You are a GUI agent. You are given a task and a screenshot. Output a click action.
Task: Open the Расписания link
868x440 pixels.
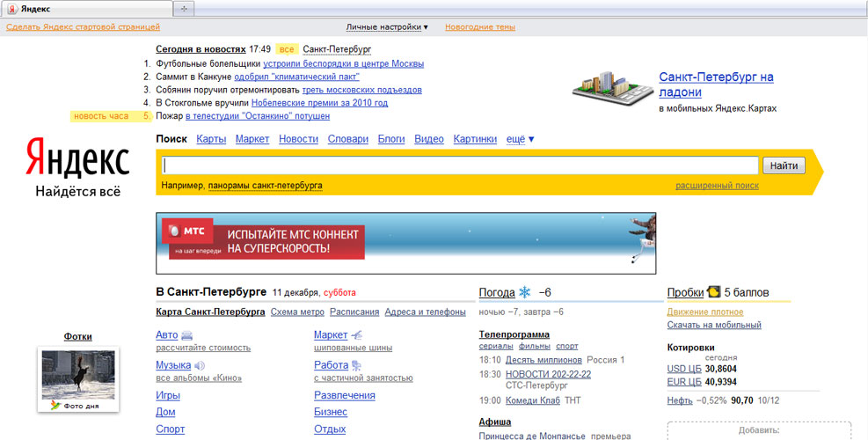coord(354,312)
